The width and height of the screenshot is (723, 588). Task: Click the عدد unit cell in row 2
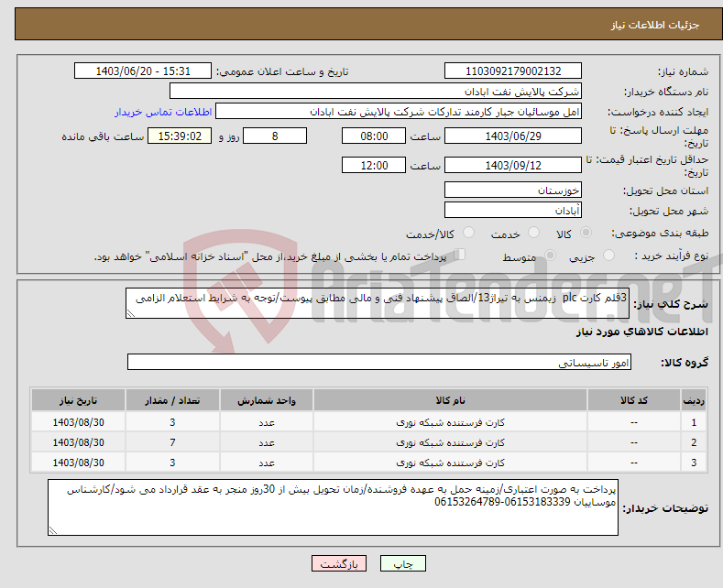point(266,442)
